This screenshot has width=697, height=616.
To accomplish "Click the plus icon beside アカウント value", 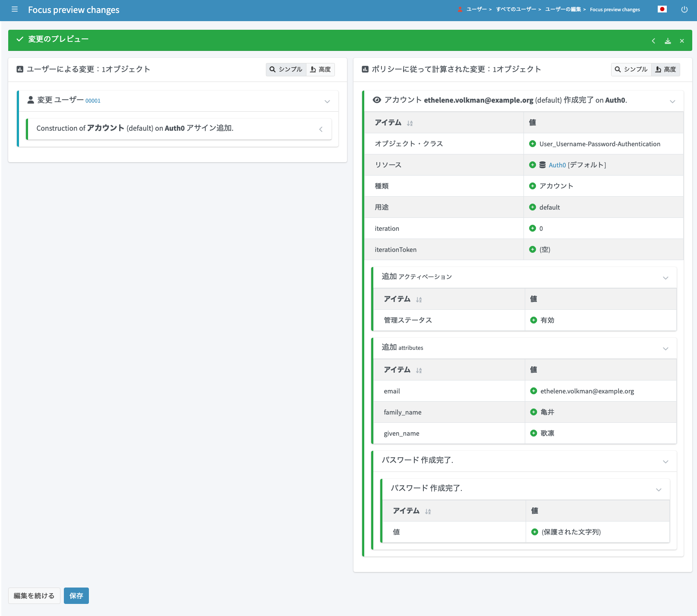I will pos(533,186).
